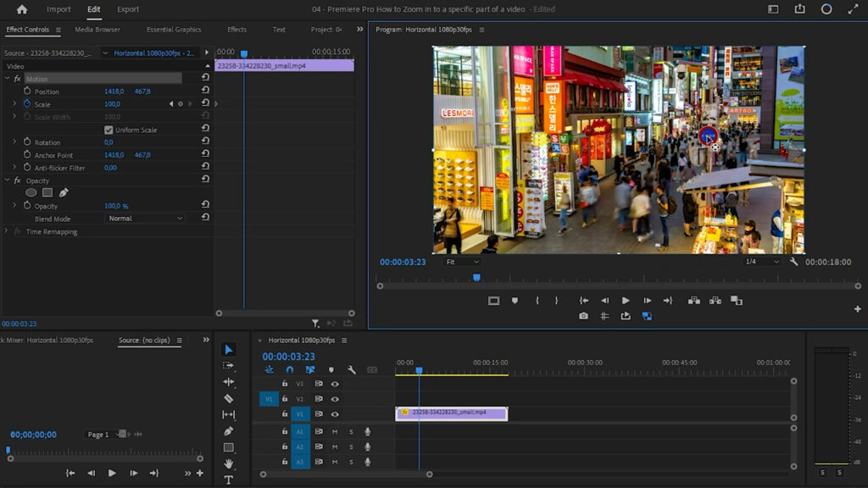
Task: Select the Ripple Edit tool
Action: pos(229,382)
